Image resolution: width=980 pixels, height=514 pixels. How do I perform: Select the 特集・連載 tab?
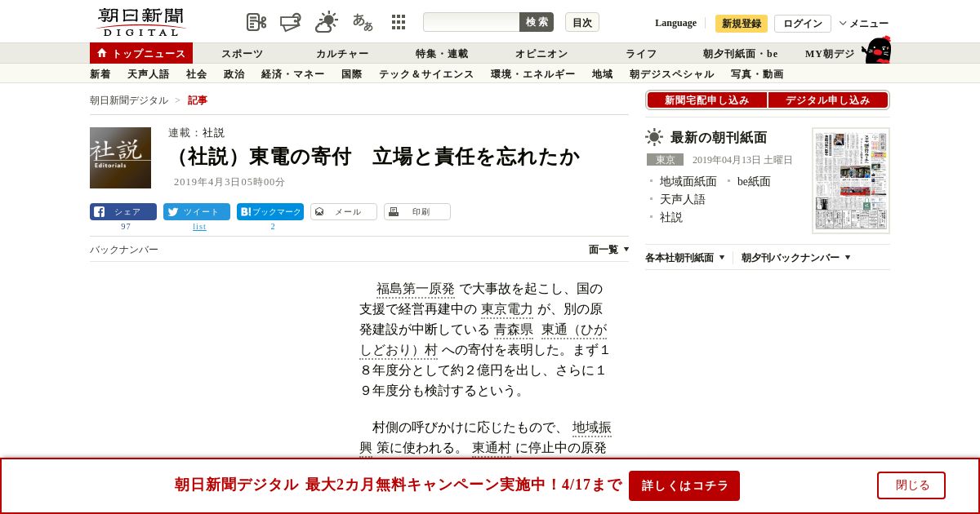[442, 53]
